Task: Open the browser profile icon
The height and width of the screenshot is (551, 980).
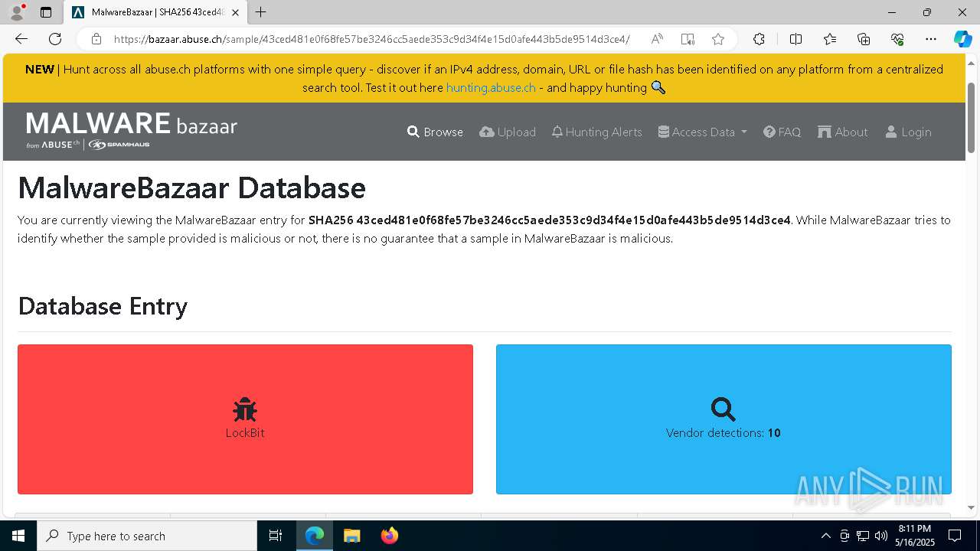Action: [x=18, y=12]
